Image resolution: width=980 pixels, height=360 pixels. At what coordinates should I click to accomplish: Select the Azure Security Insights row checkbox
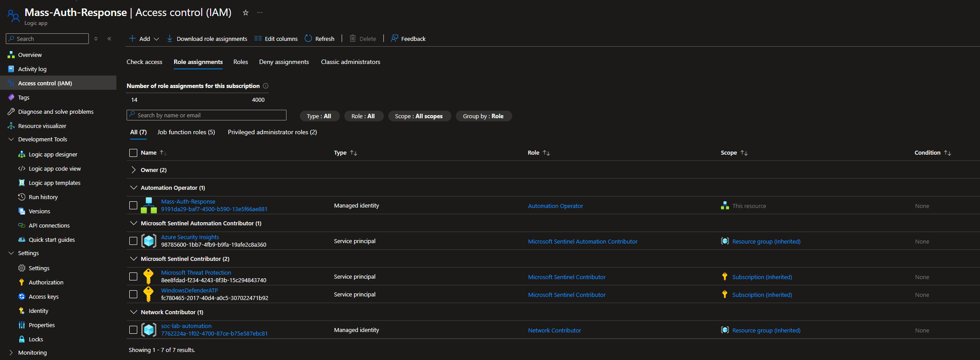133,241
